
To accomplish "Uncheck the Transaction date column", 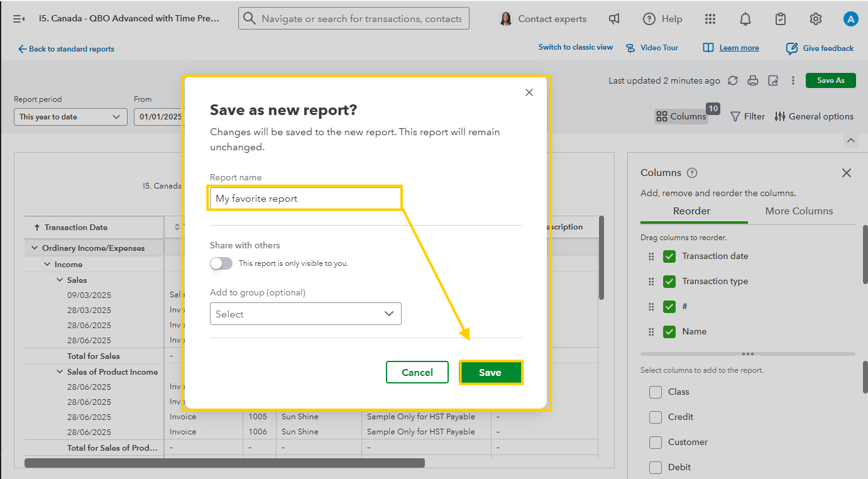I will (x=669, y=256).
